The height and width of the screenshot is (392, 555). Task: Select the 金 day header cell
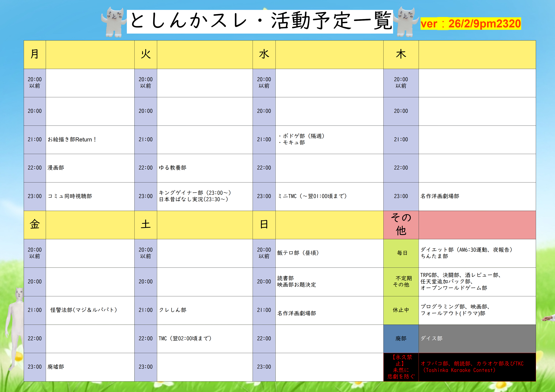pyautogui.click(x=35, y=225)
